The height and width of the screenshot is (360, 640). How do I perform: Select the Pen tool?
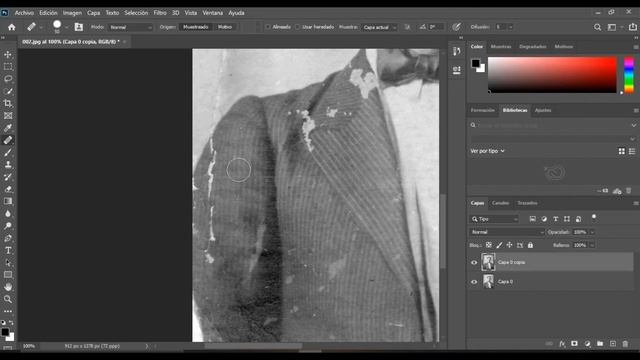pos(8,238)
